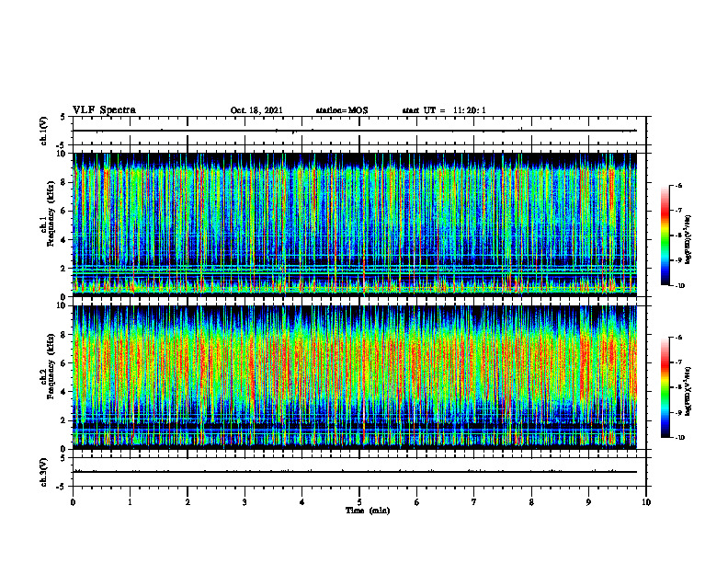Viewport: 728px width, 563px height.
Task: Click the "-6" tick on ch.1 colorbar
Action: coord(678,185)
